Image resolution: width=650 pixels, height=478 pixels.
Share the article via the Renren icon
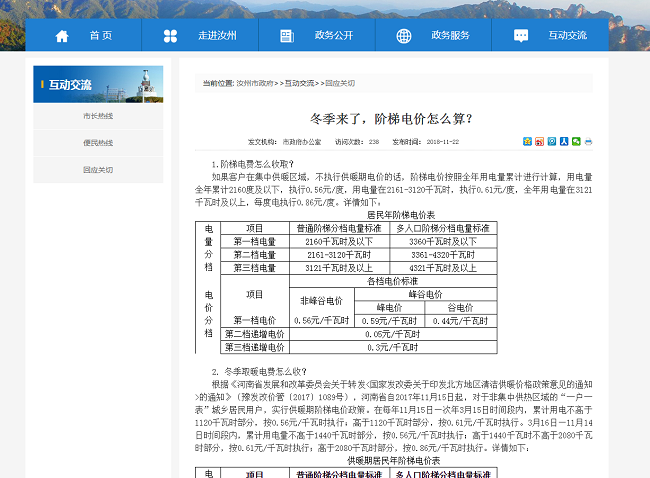pyautogui.click(x=563, y=142)
